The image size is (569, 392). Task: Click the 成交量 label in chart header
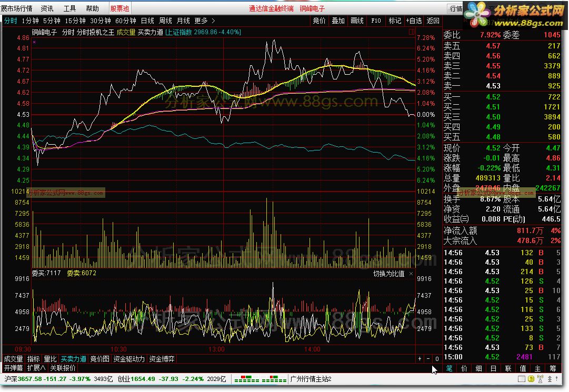point(126,32)
